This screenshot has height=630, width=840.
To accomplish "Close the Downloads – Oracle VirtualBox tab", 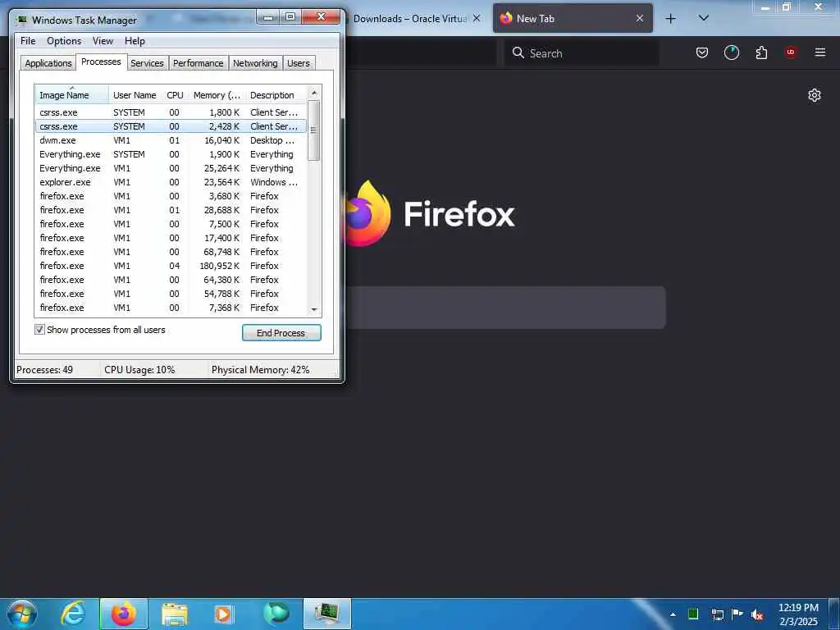I will coord(477,18).
